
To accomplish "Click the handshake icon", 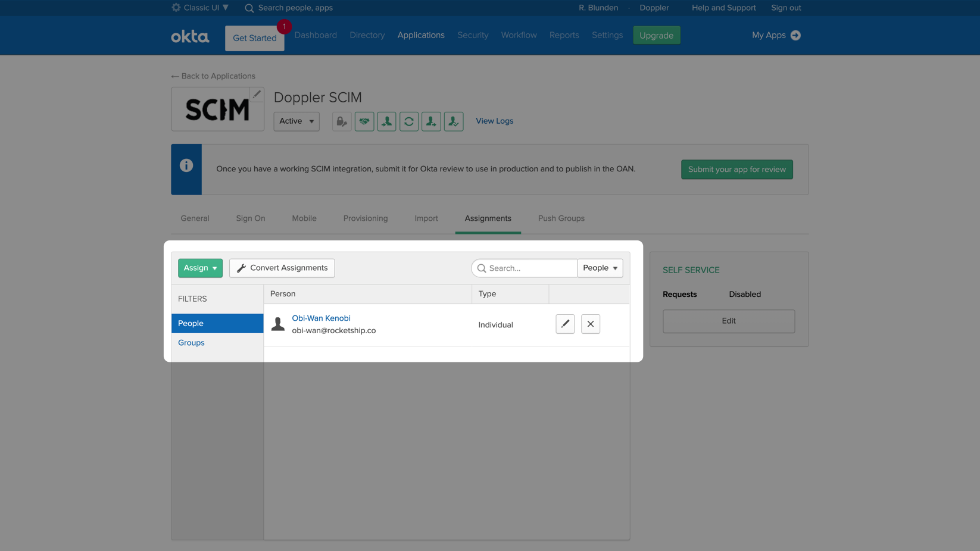I will tap(364, 121).
